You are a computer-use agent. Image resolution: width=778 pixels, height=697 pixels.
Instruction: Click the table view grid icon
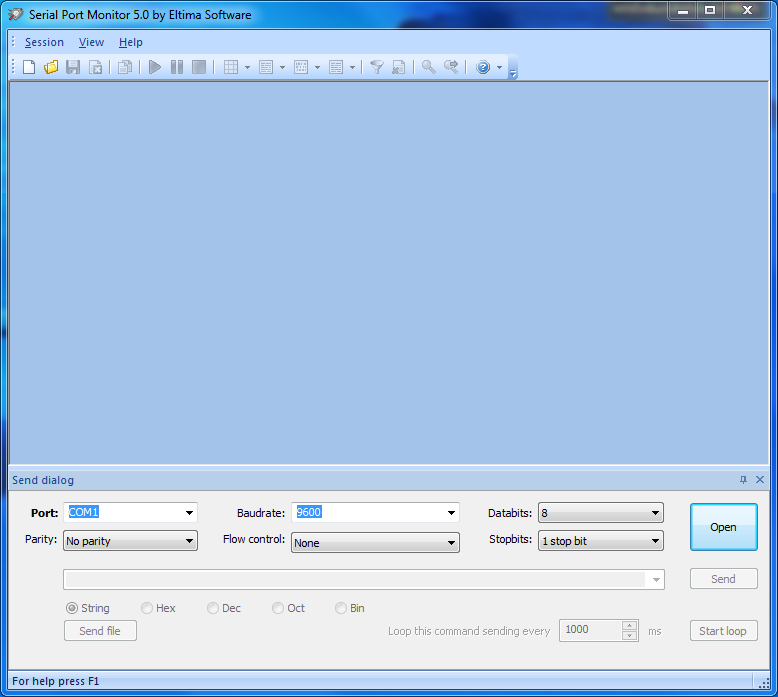231,67
